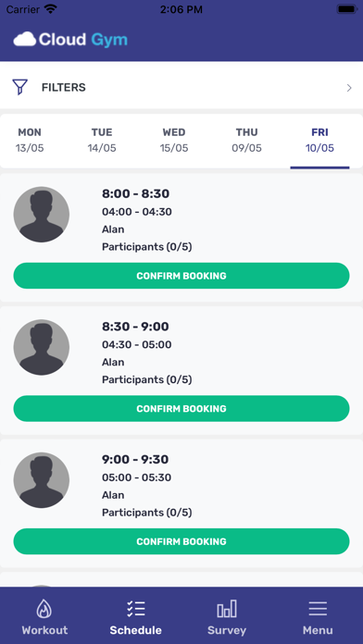Image resolution: width=363 pixels, height=644 pixels.
Task: Expand the Filters chevron arrow
Action: pos(349,88)
